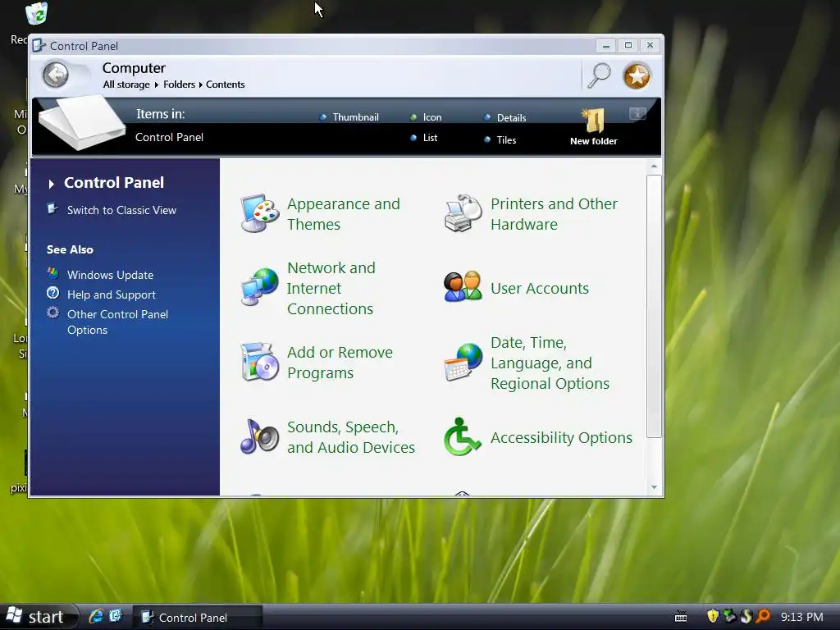This screenshot has width=840, height=630.
Task: Click the keyboard icon in taskbar
Action: click(x=681, y=617)
